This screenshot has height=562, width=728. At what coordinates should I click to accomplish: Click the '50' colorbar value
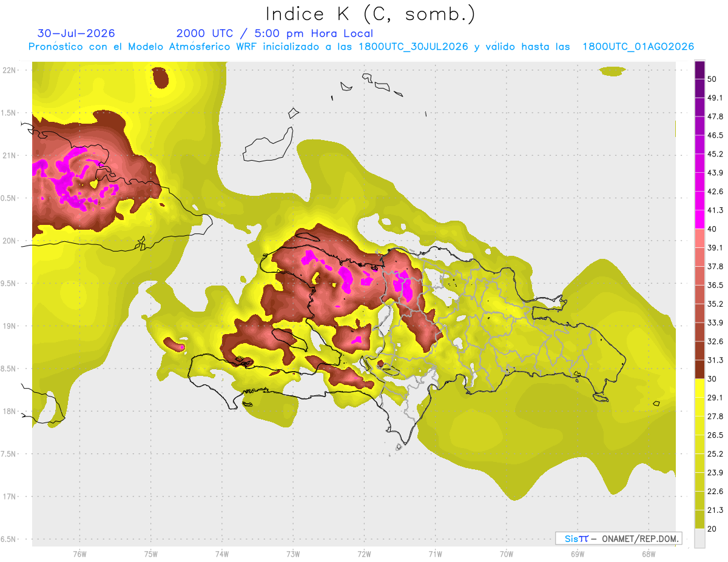pos(712,79)
